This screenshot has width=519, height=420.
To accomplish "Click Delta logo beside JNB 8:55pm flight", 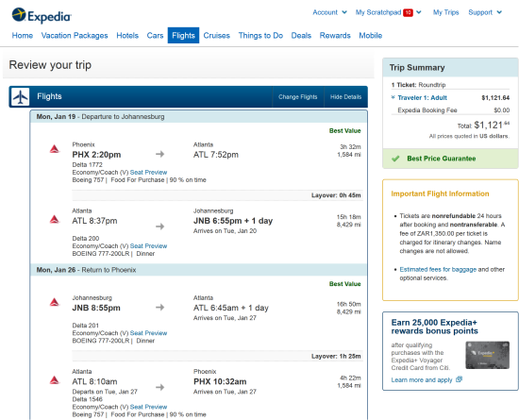I will coord(55,302).
